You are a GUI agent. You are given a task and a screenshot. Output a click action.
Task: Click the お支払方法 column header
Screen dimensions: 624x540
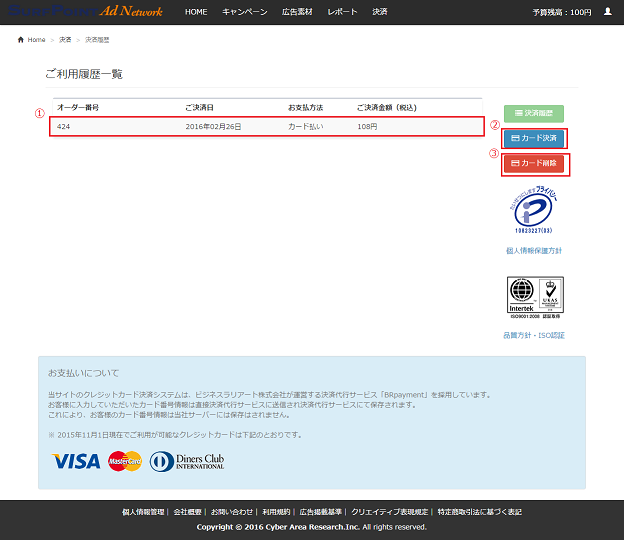coord(306,107)
